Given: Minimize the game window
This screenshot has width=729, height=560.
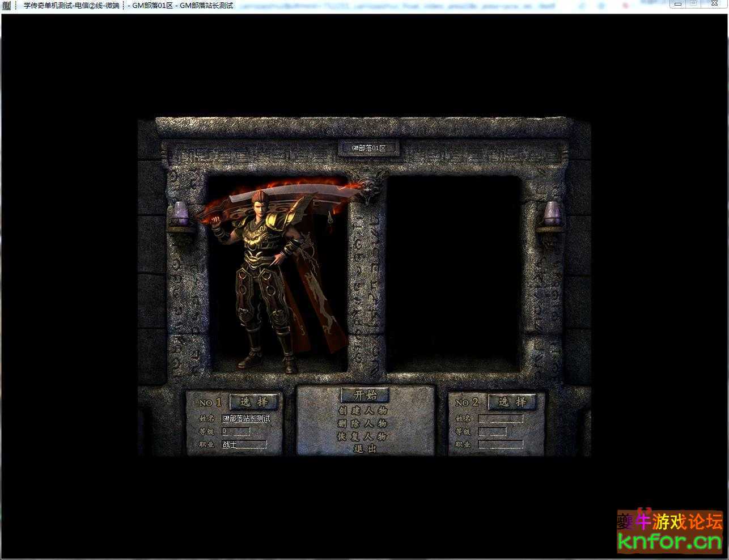Looking at the screenshot, I should coord(678,4).
